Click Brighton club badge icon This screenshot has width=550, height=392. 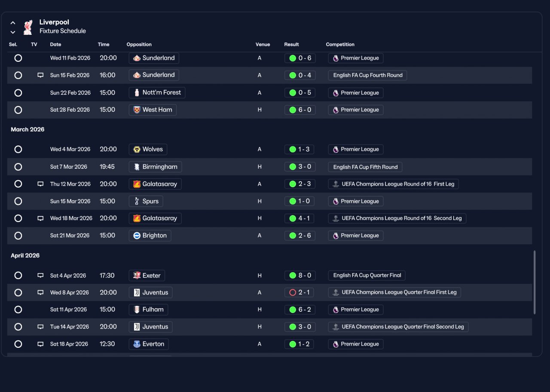(x=137, y=235)
